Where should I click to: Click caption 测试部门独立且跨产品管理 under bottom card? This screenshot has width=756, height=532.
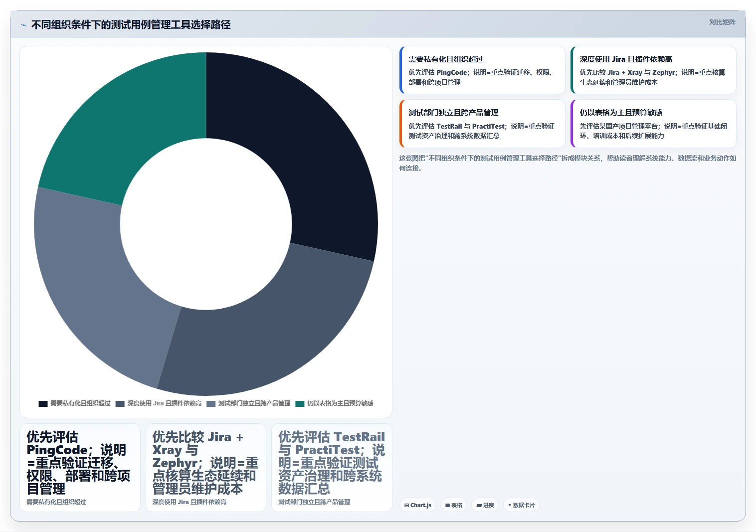click(314, 502)
